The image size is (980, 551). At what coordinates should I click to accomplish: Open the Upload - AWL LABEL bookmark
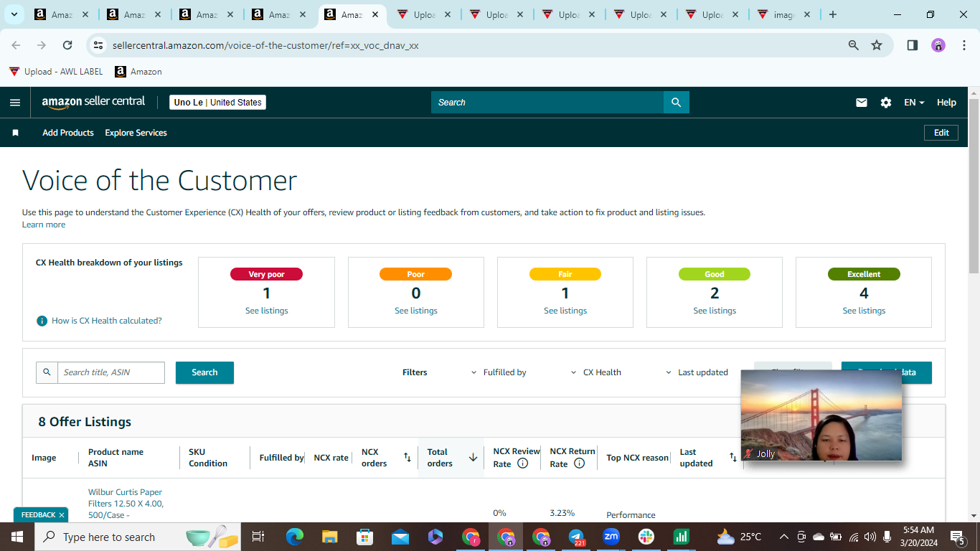point(56,72)
